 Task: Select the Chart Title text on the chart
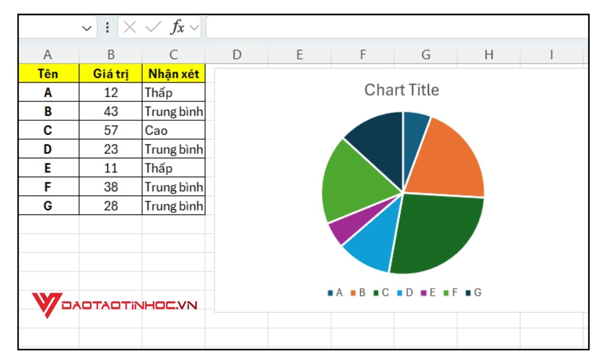click(402, 90)
